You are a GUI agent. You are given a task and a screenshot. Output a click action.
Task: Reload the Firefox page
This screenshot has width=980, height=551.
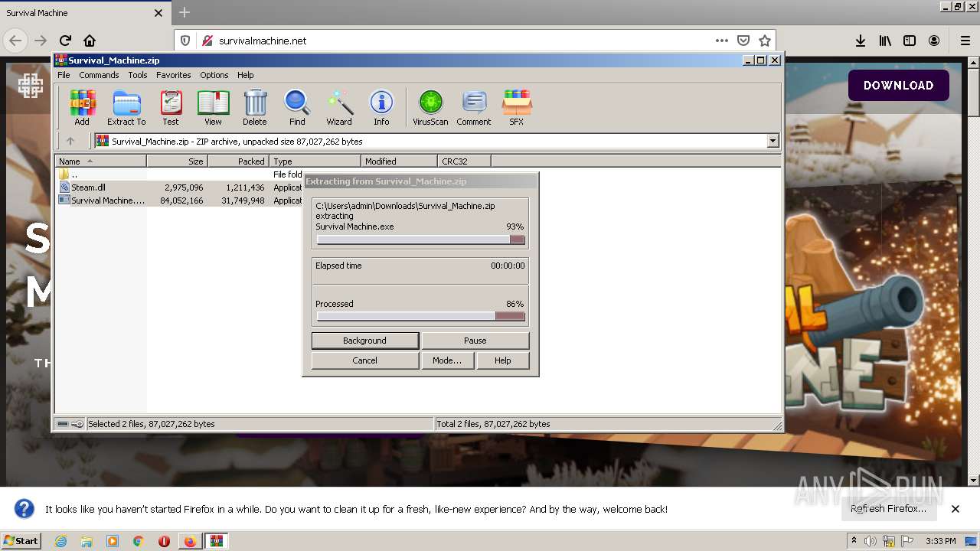65,41
